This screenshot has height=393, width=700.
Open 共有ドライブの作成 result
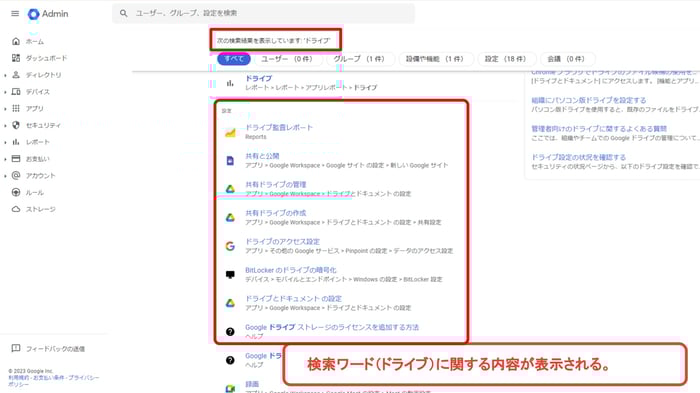(275, 213)
